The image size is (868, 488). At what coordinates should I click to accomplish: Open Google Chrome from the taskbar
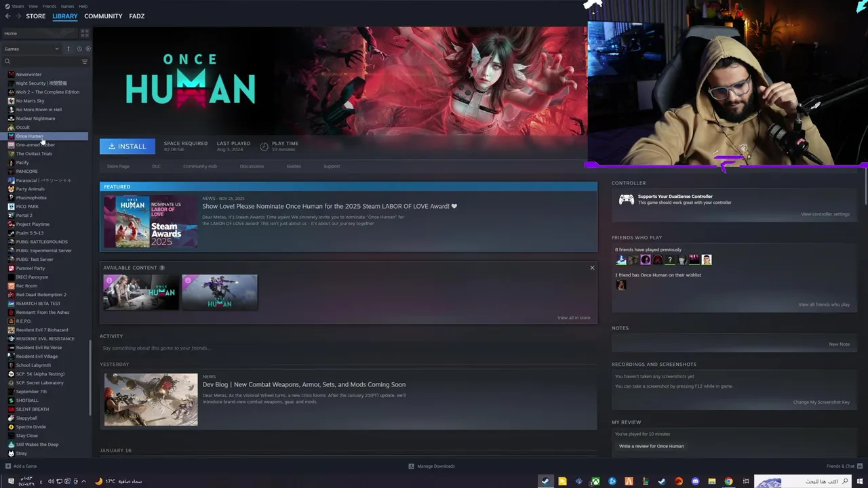tap(728, 482)
